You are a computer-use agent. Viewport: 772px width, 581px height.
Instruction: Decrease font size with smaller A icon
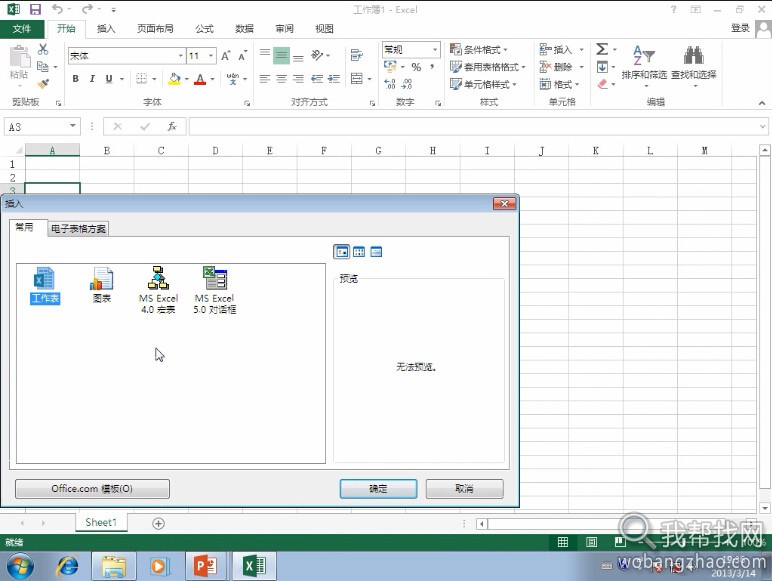click(x=242, y=56)
